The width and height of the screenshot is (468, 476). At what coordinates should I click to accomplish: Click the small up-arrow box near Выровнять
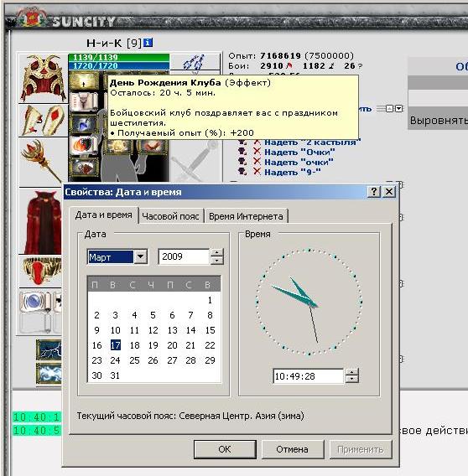pyautogui.click(x=390, y=109)
